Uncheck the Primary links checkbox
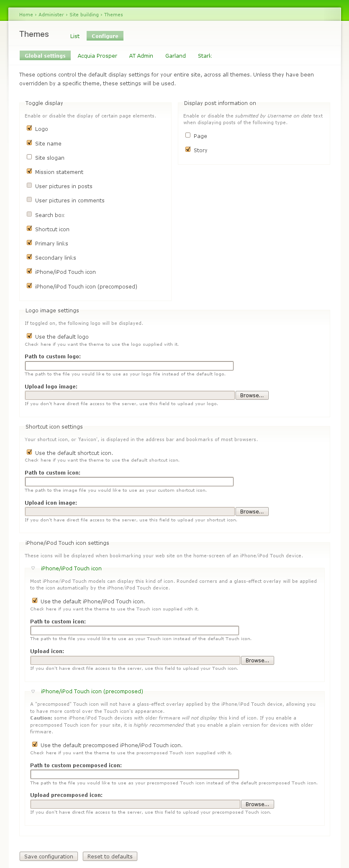Screen dimensions: 349x868 tap(29, 243)
